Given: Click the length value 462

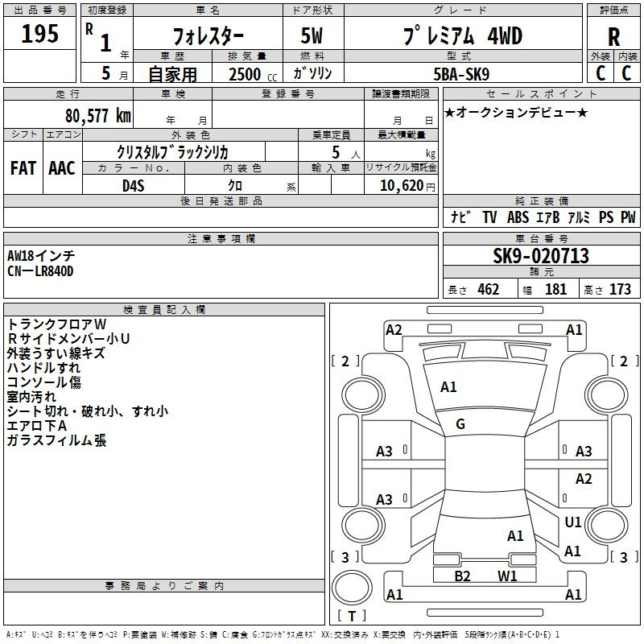Looking at the screenshot, I should tap(489, 289).
